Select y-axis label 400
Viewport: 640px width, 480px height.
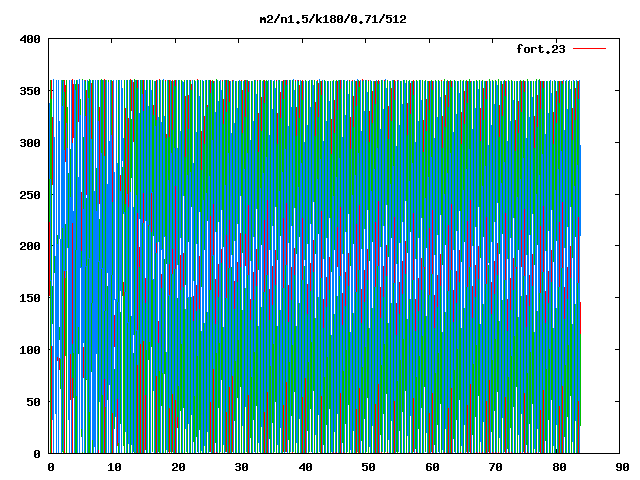point(30,39)
